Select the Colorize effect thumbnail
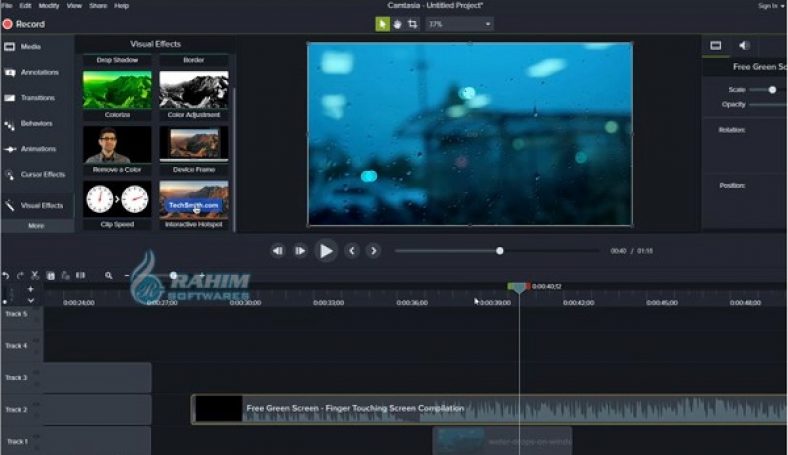788x455 pixels. click(x=117, y=91)
